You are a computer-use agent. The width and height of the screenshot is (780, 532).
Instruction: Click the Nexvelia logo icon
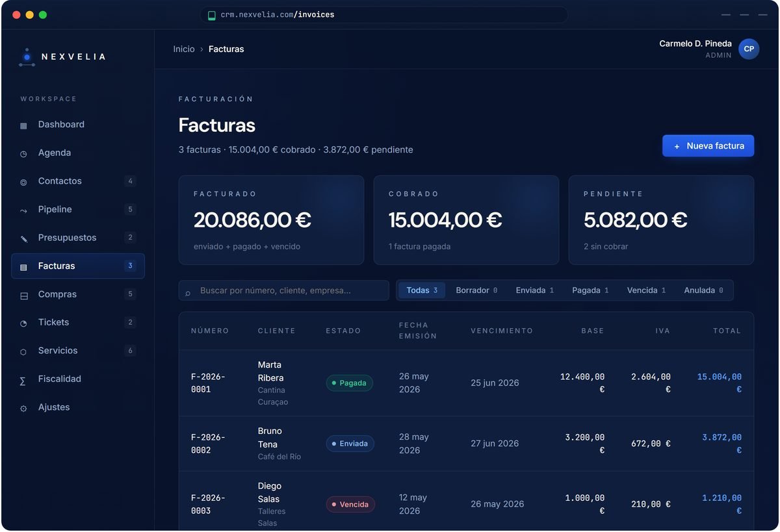point(27,57)
